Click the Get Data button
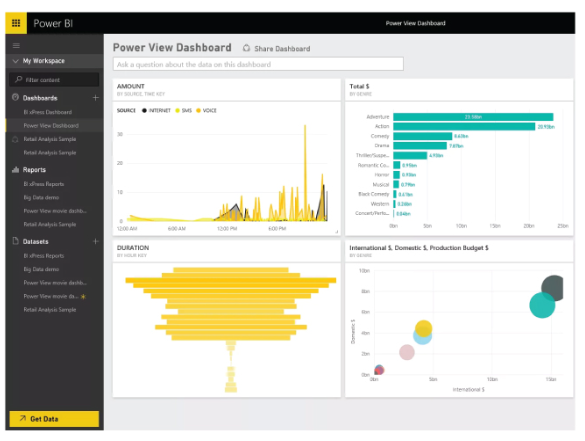Image resolution: width=585 pixels, height=441 pixels. pos(54,419)
